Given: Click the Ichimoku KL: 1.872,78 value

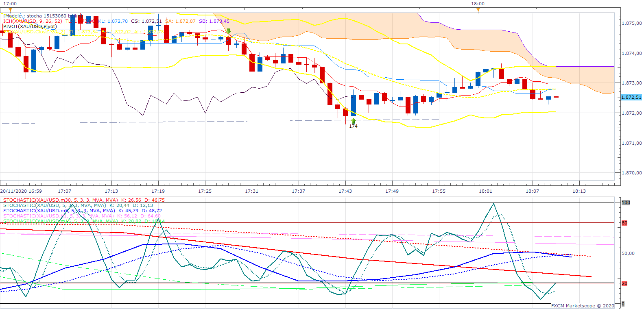Looking at the screenshot, I should click(113, 21).
